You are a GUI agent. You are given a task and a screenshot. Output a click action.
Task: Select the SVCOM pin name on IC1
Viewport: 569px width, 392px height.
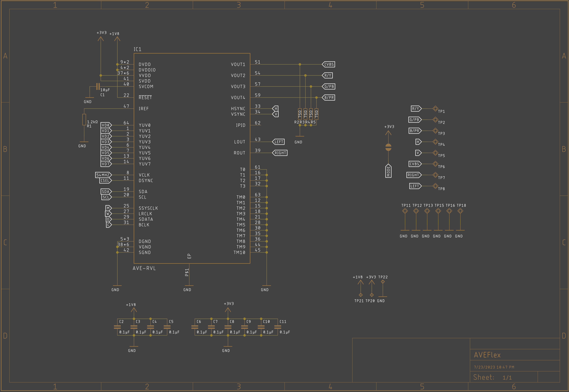coord(146,86)
